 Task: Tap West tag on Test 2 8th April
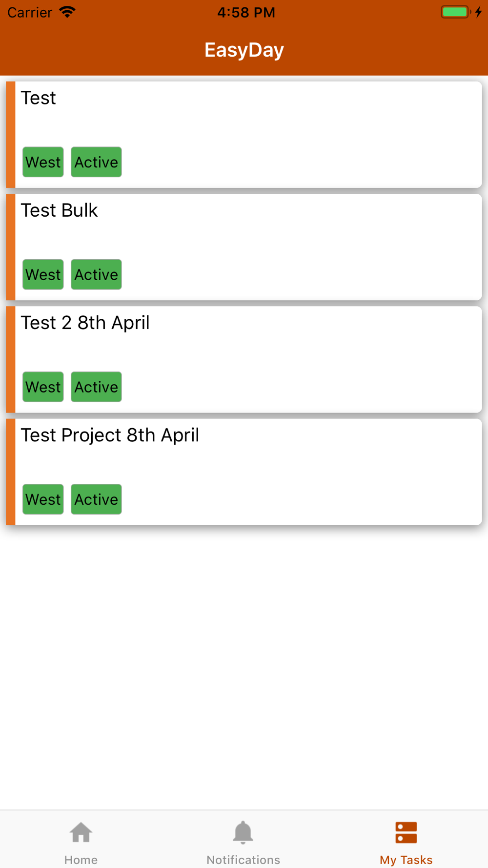pyautogui.click(x=43, y=387)
